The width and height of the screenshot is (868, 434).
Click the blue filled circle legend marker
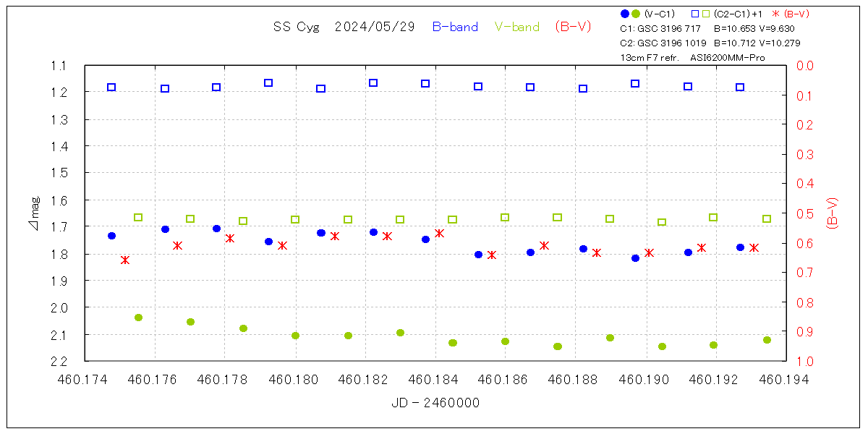pos(625,14)
